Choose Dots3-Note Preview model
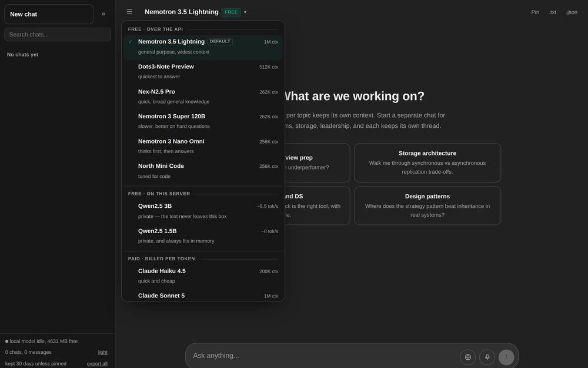The width and height of the screenshot is (588, 368). tap(203, 72)
